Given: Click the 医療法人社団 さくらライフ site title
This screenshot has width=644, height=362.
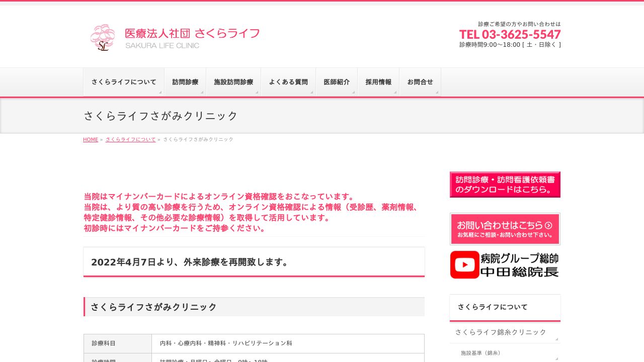Looking at the screenshot, I should (x=192, y=33).
